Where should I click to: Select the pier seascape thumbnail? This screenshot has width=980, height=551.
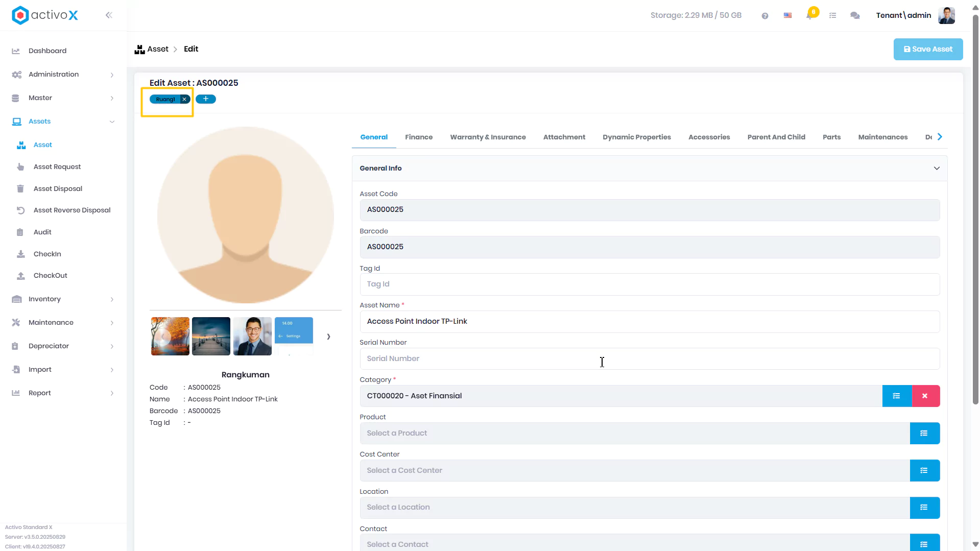(211, 337)
